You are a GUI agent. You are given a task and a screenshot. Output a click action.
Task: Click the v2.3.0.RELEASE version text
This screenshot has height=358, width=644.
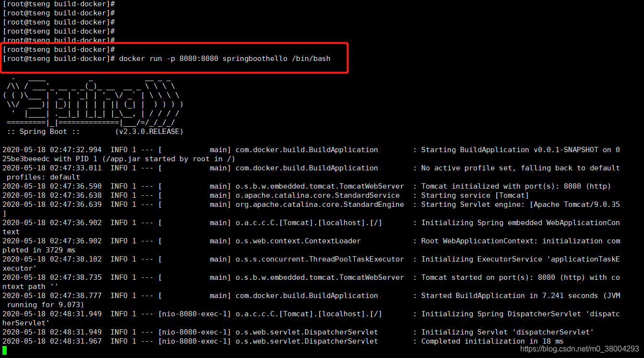point(149,131)
